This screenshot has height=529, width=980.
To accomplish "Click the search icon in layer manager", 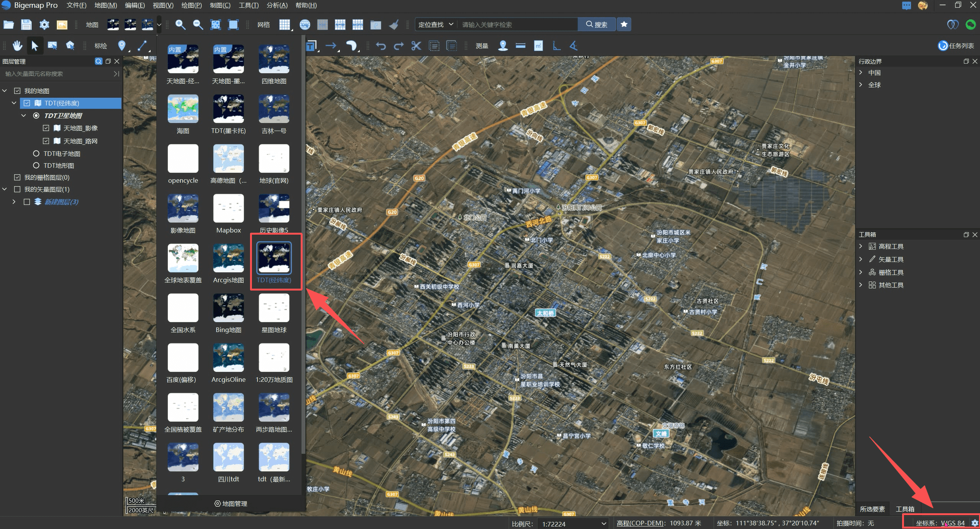I will (98, 61).
